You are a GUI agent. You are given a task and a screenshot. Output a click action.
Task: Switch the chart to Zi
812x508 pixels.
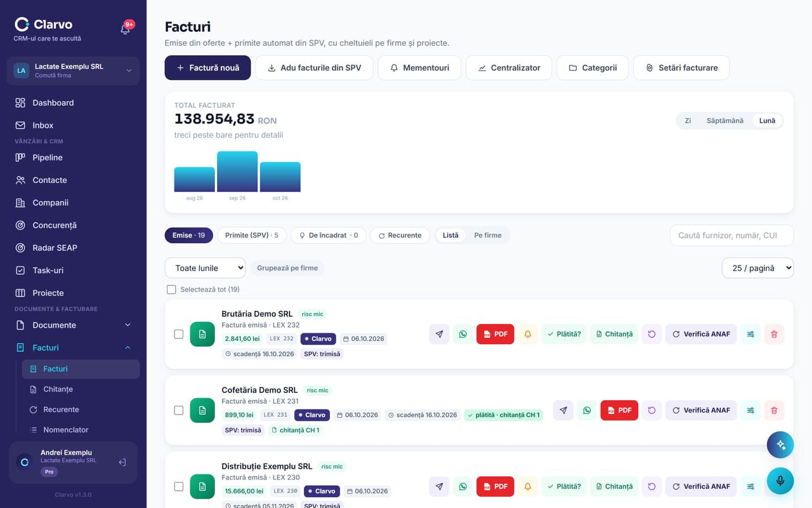(688, 121)
